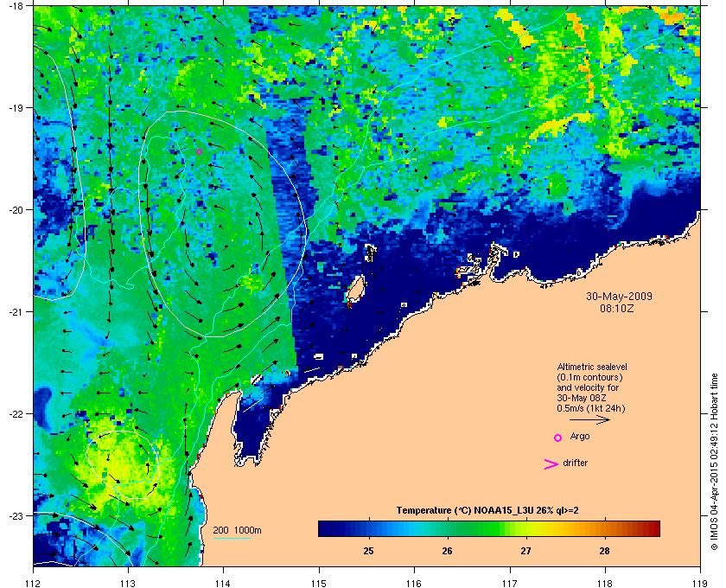Image resolution: width=726 pixels, height=588 pixels.
Task: Click the oval island near 115.4°E offshore
Action: point(355,289)
